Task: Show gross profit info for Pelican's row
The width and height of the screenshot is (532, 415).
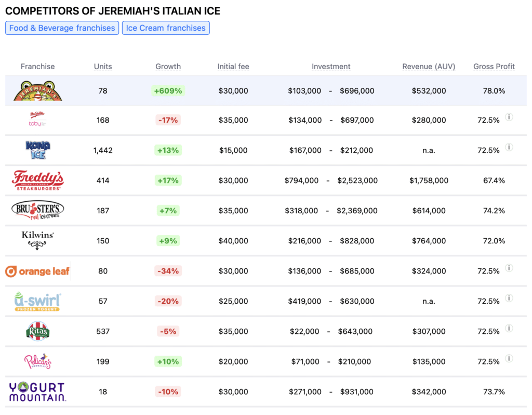Action: coord(509,359)
